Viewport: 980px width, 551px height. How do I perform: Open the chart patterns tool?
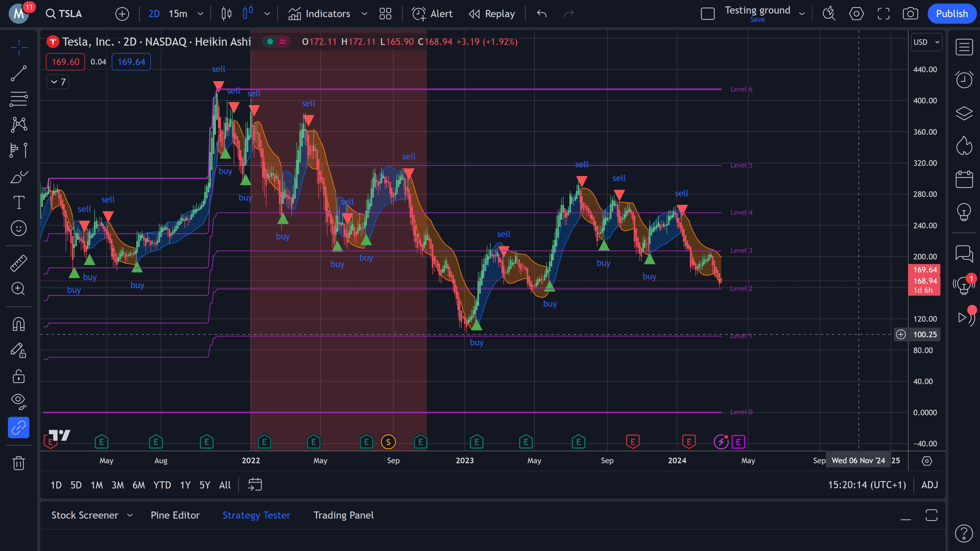point(19,125)
